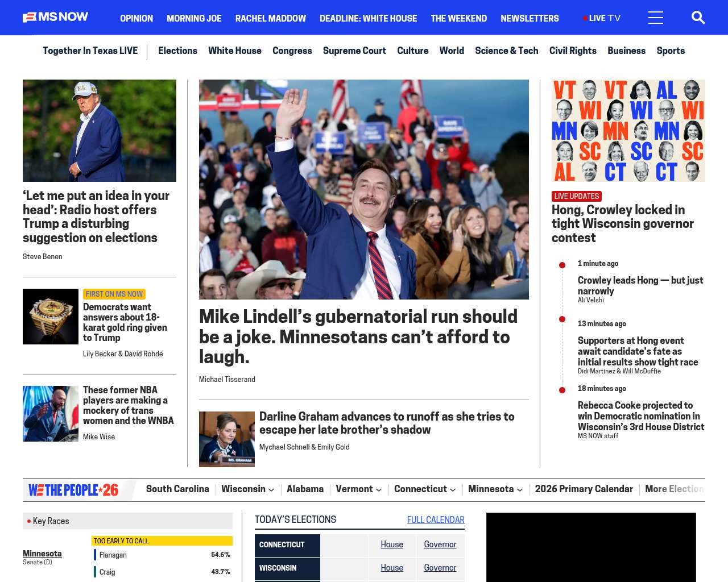Open Hong, Crowley Wisconsin governor live updates
The height and width of the screenshot is (582, 728).
point(623,224)
